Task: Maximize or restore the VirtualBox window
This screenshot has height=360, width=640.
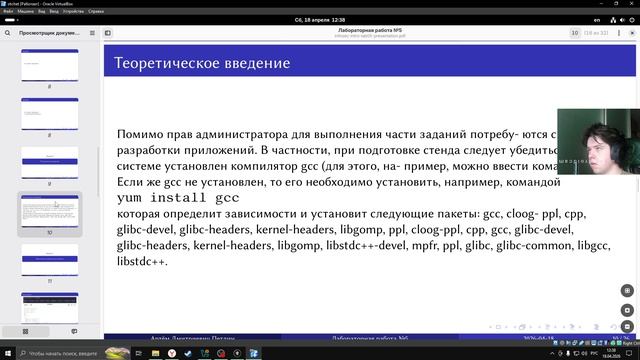Action: [616, 4]
